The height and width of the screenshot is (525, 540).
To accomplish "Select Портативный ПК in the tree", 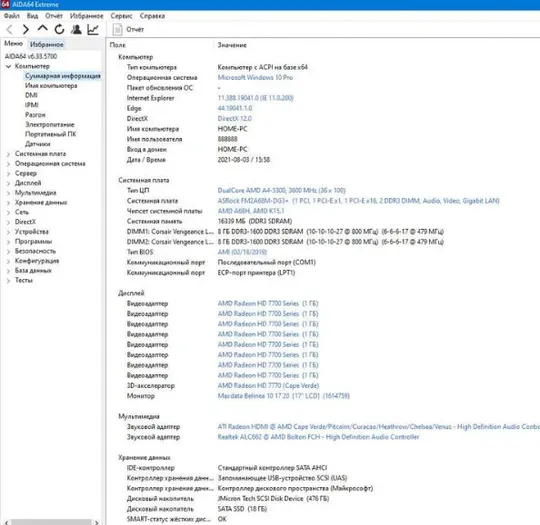I will pyautogui.click(x=51, y=134).
